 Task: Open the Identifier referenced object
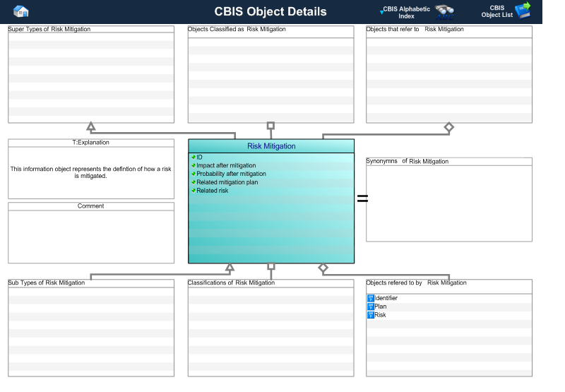coord(386,298)
